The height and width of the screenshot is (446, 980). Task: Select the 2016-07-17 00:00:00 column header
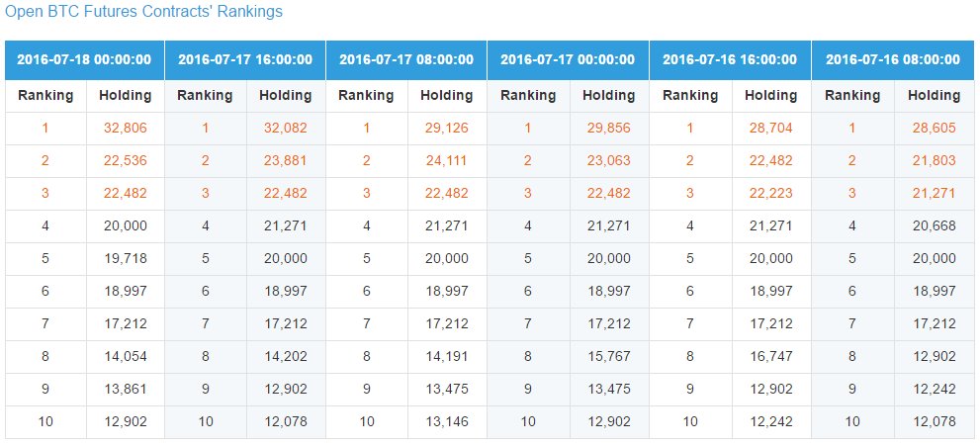[x=569, y=60]
